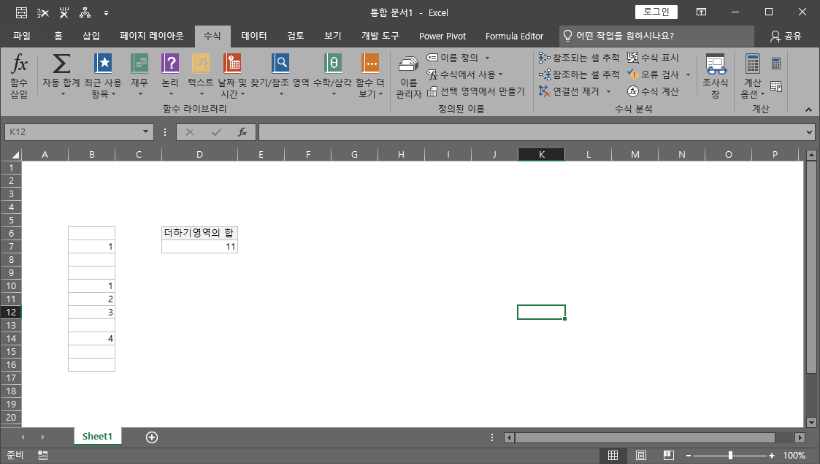Image resolution: width=820 pixels, height=464 pixels.
Task: Click Define Name (이름 정의)
Action: (452, 58)
